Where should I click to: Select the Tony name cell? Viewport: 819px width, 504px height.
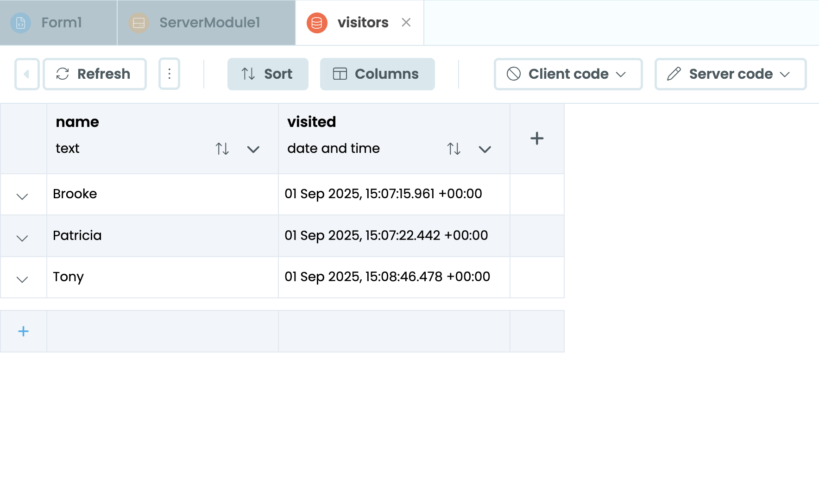pos(162,277)
